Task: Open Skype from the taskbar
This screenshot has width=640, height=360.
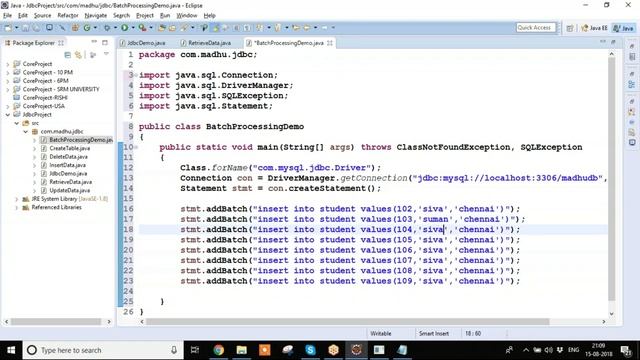Action: [x=310, y=350]
